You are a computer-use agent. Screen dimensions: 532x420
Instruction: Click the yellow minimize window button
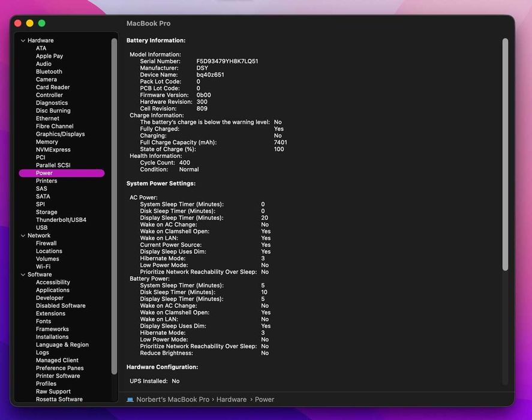pyautogui.click(x=30, y=23)
